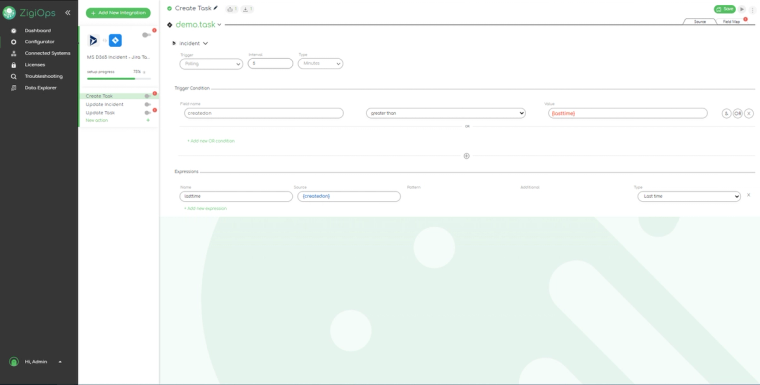Expand the demo.task dropdown
Image resolution: width=760 pixels, height=385 pixels.
tap(220, 25)
